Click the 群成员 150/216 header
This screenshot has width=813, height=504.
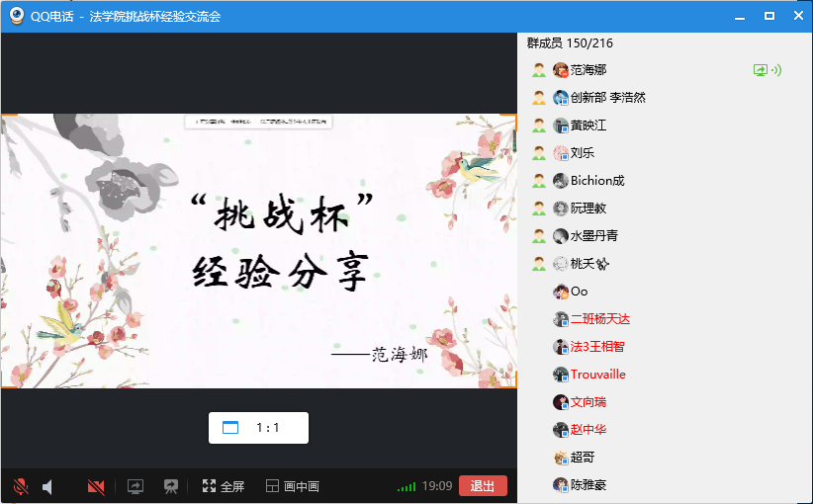point(570,43)
